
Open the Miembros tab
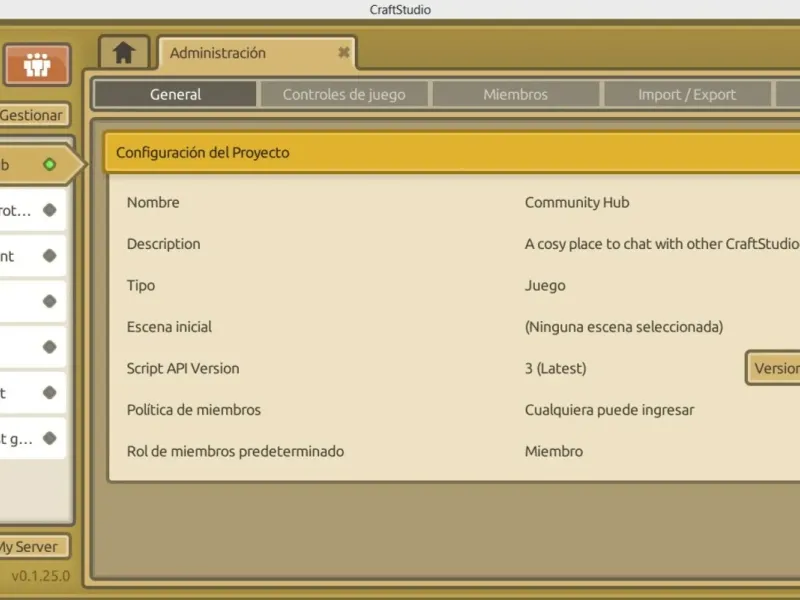pyautogui.click(x=515, y=94)
